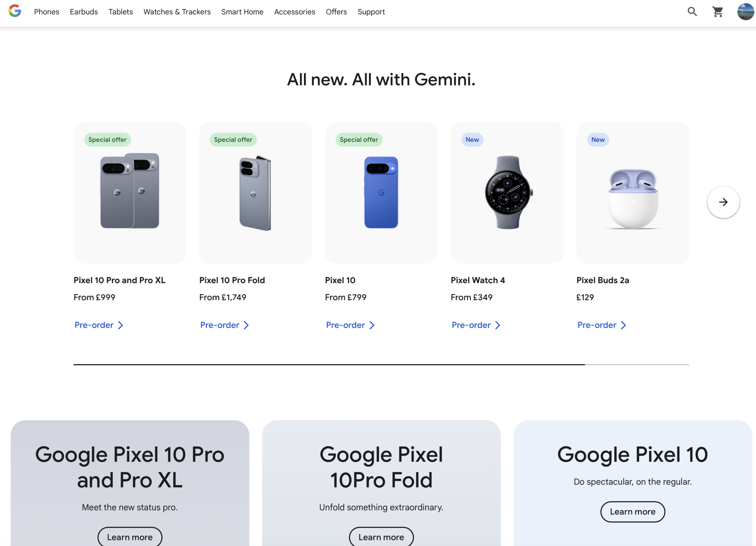Open the Earbuds menu
The image size is (756, 546).
tap(84, 12)
